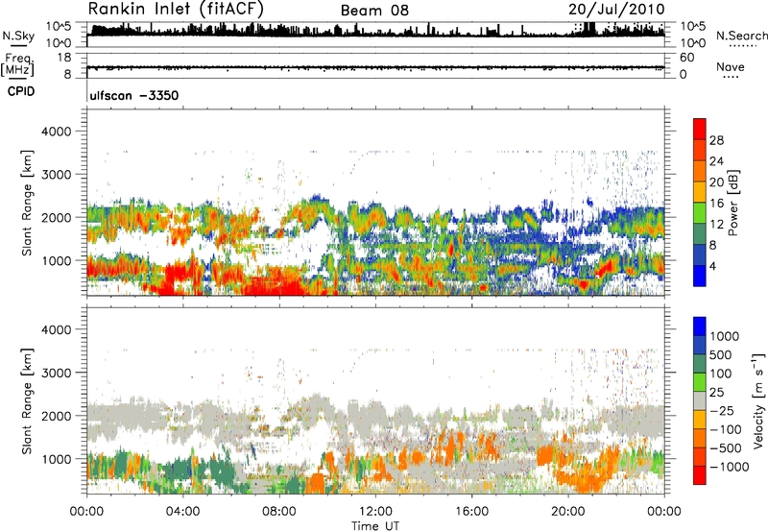Click the "04:00" time axis label
The image size is (768, 532).
pyautogui.click(x=182, y=512)
